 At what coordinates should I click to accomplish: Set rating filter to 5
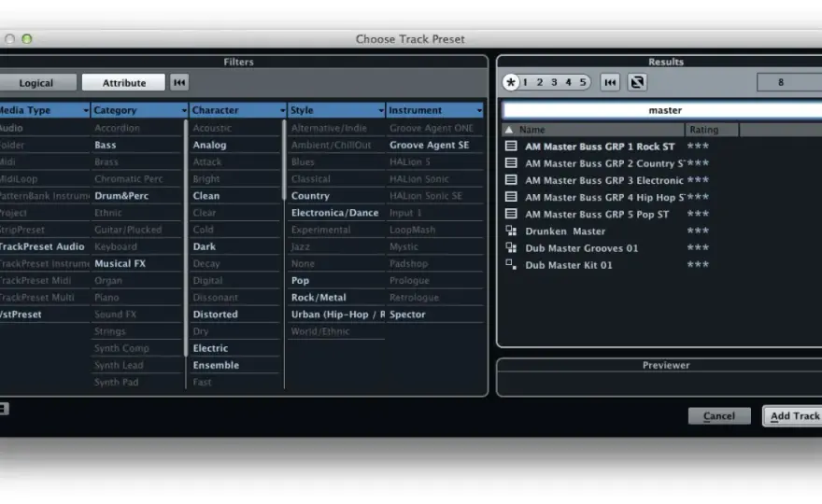[x=583, y=82]
